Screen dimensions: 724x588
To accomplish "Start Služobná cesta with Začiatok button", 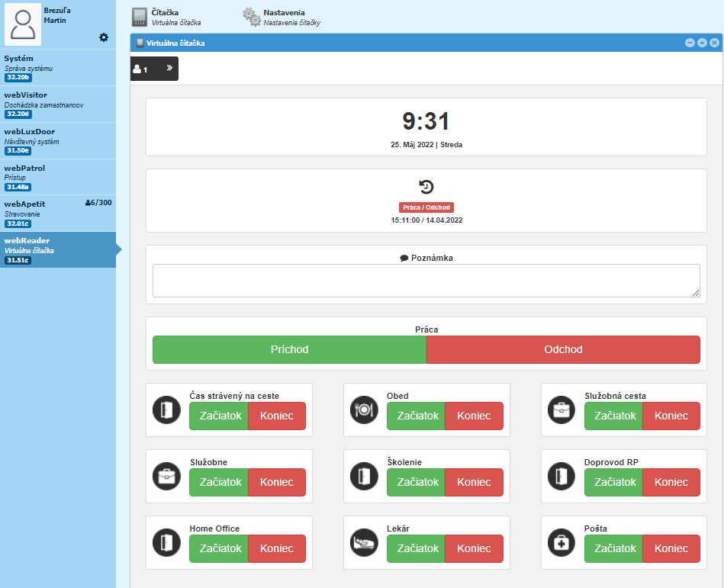I will (x=613, y=416).
